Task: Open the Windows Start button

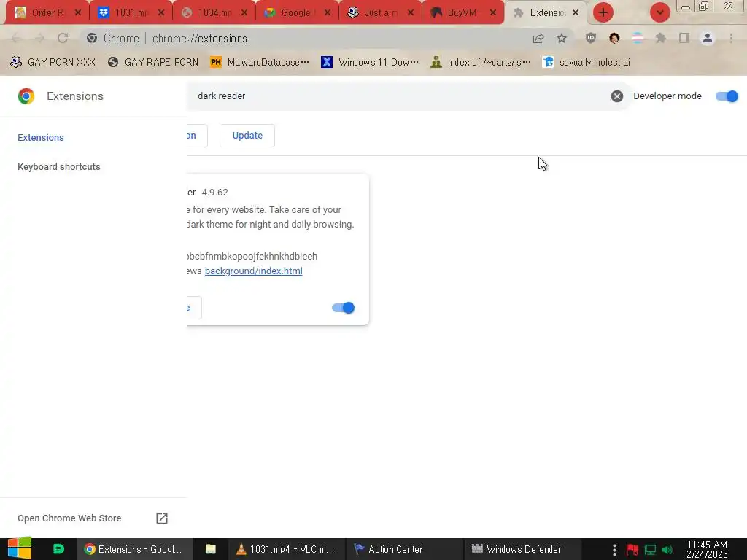Action: click(20, 548)
